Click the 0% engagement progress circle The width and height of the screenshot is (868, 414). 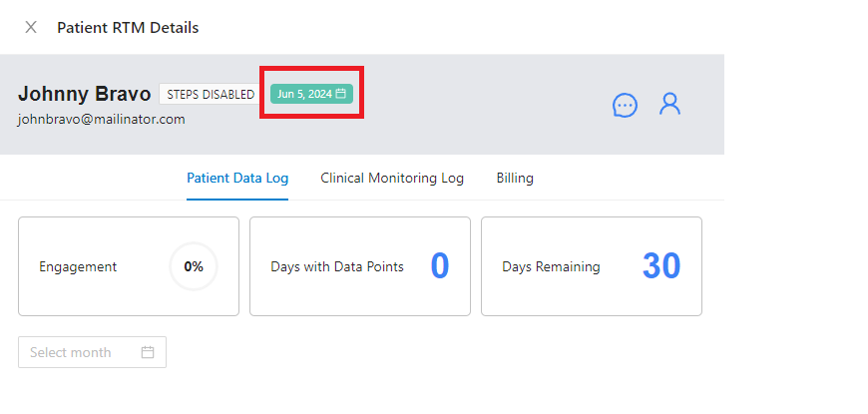[x=194, y=266]
